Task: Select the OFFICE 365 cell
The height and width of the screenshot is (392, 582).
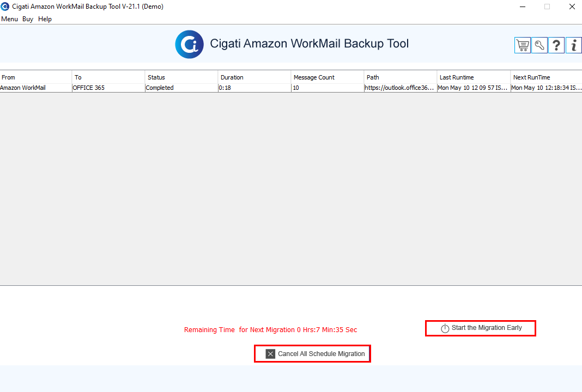Action: point(108,88)
